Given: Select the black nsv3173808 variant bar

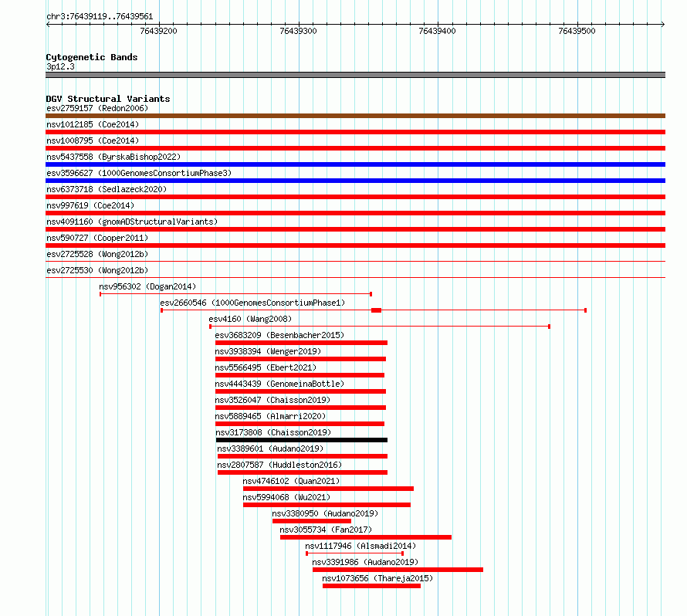Looking at the screenshot, I should pos(302,440).
